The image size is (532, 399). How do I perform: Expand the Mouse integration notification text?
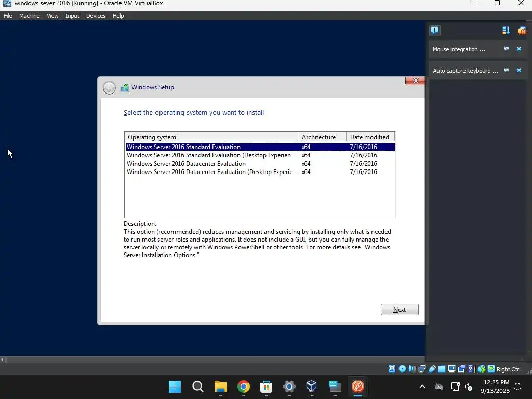[x=459, y=49]
